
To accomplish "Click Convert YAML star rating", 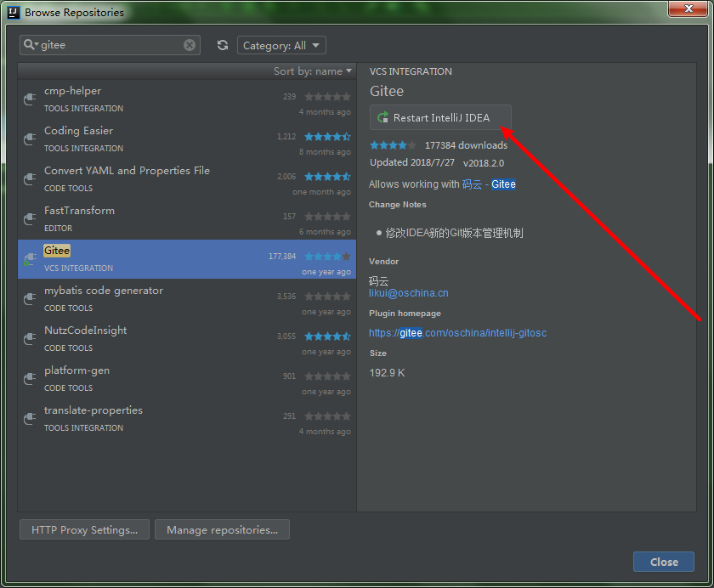I will pyautogui.click(x=327, y=177).
